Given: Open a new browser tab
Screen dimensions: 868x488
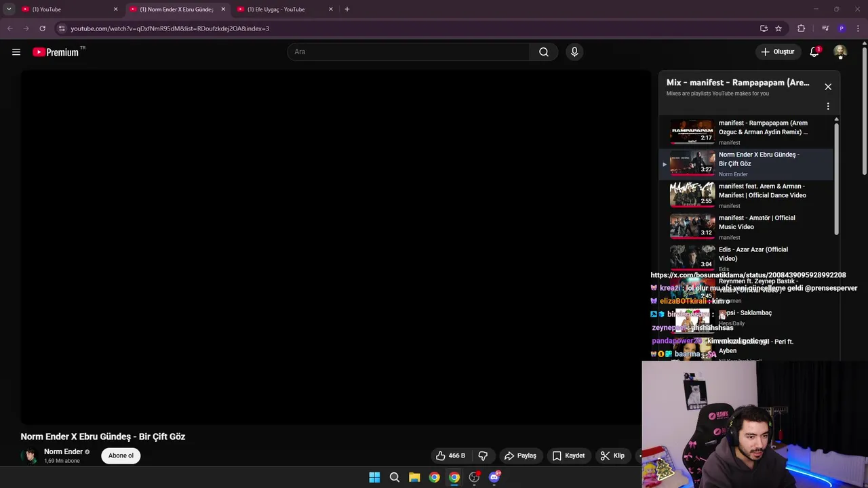Looking at the screenshot, I should click(347, 9).
